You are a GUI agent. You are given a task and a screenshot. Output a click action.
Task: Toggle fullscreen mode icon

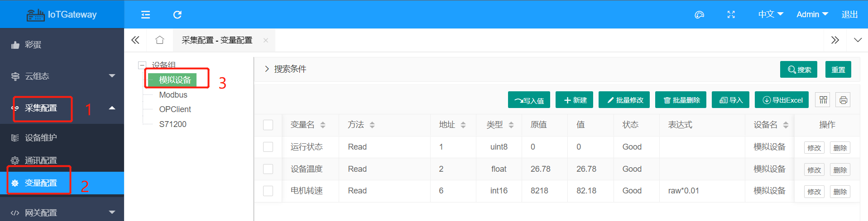coord(731,14)
